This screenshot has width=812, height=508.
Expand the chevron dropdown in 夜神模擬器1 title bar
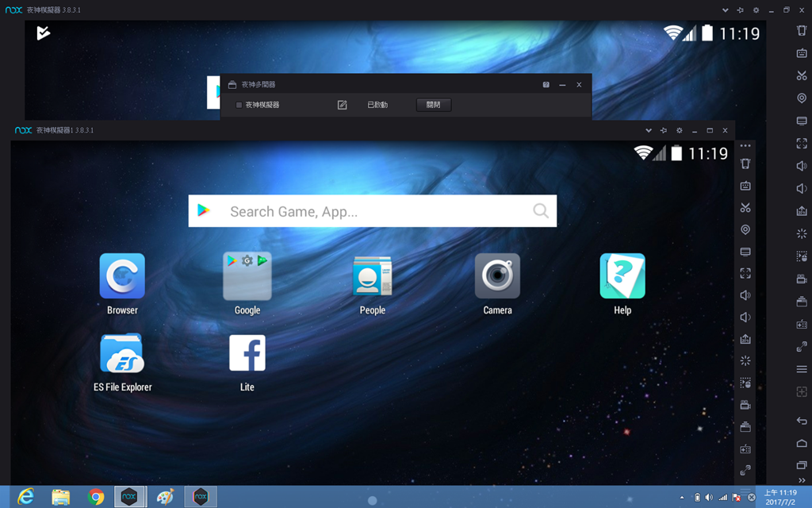649,130
